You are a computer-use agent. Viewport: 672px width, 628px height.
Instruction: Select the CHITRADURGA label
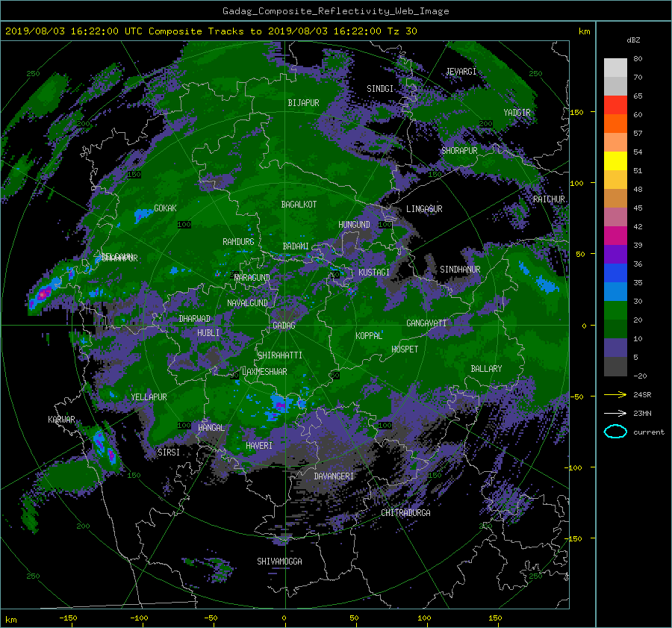point(406,513)
